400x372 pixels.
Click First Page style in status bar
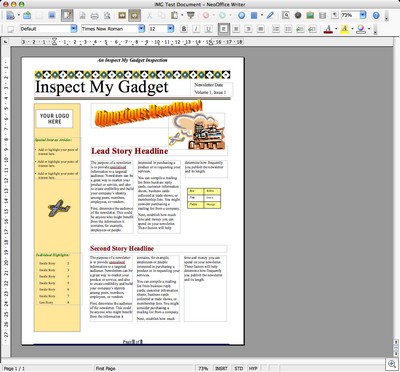pyautogui.click(x=106, y=368)
